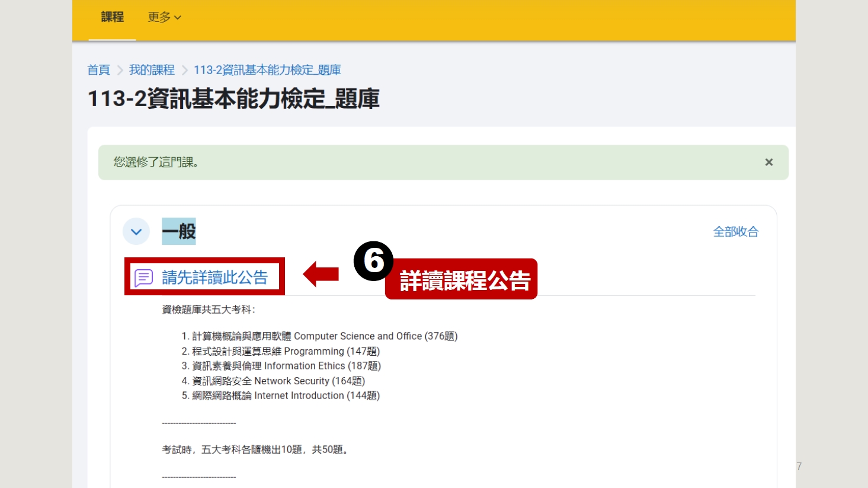Click the 113-2資訊基本能力檢定_題庫 breadcrumb link

tap(267, 70)
